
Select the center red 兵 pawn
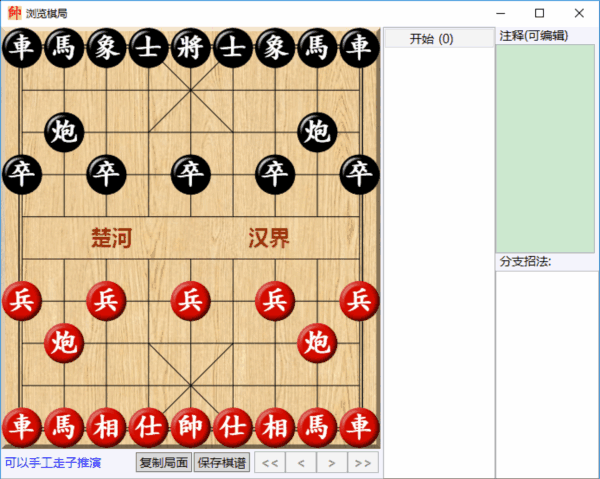point(191,301)
